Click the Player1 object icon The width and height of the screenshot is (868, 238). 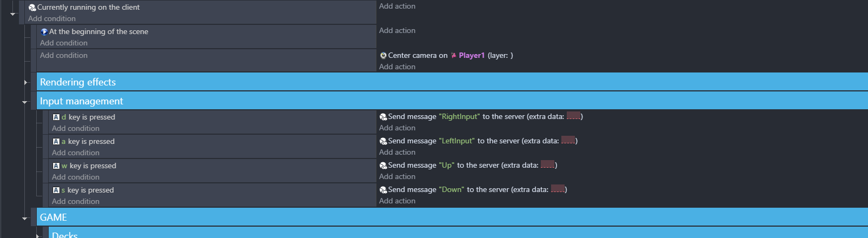pos(454,55)
